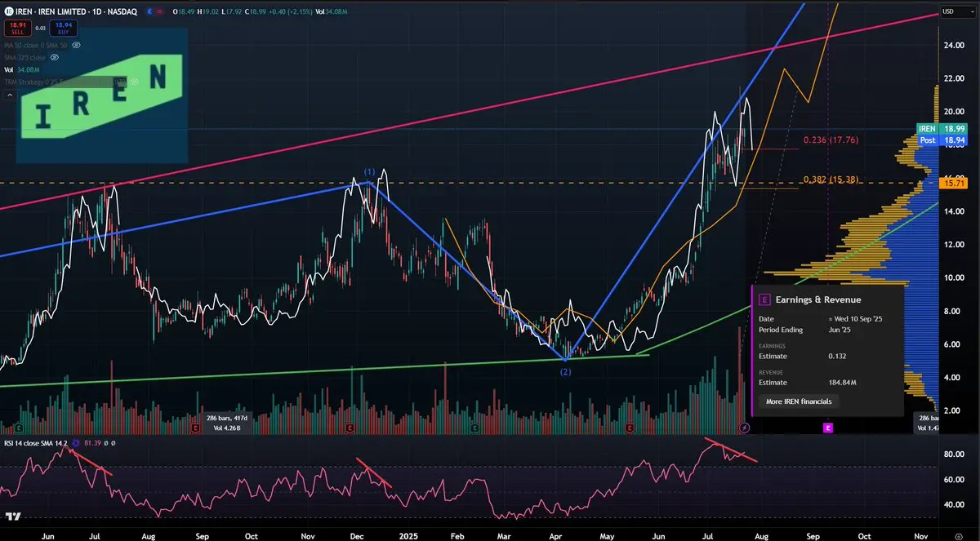Click the Apr label on time axis
The height and width of the screenshot is (541, 980).
click(554, 537)
